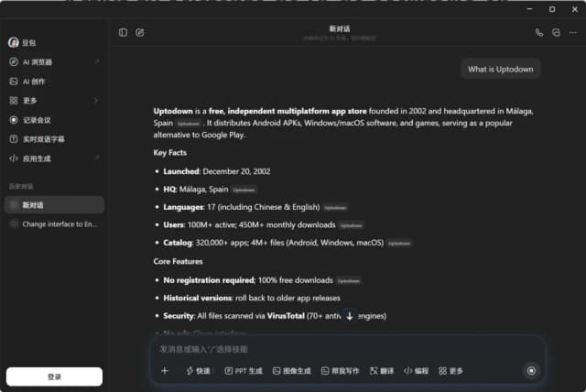Click the 新对话 conversation title

coord(340,28)
